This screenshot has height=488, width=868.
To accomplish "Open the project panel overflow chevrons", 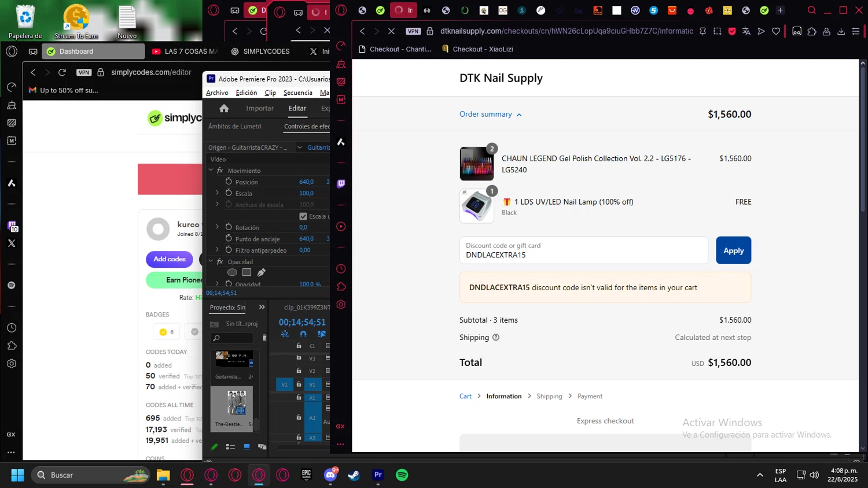I will [x=262, y=307].
